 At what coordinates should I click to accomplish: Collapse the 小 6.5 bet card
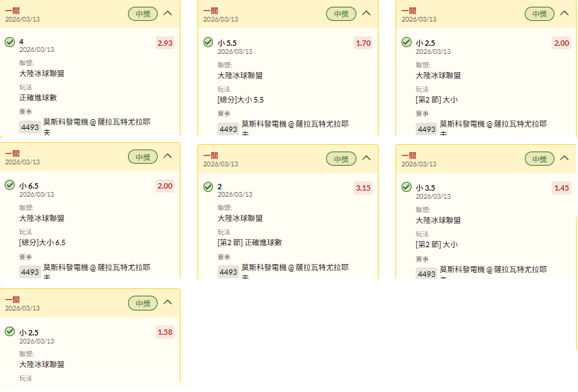click(168, 156)
